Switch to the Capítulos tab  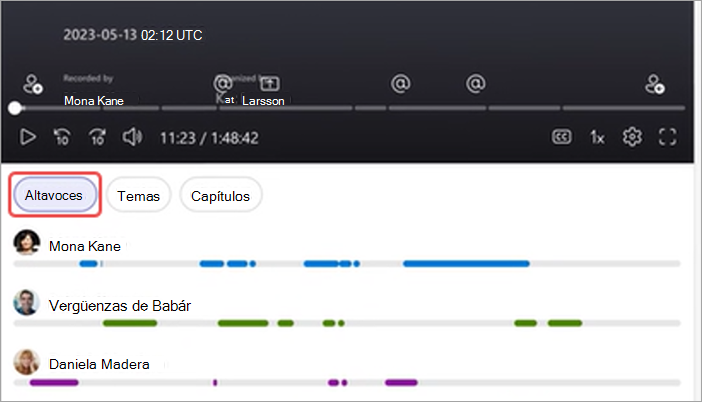click(220, 196)
